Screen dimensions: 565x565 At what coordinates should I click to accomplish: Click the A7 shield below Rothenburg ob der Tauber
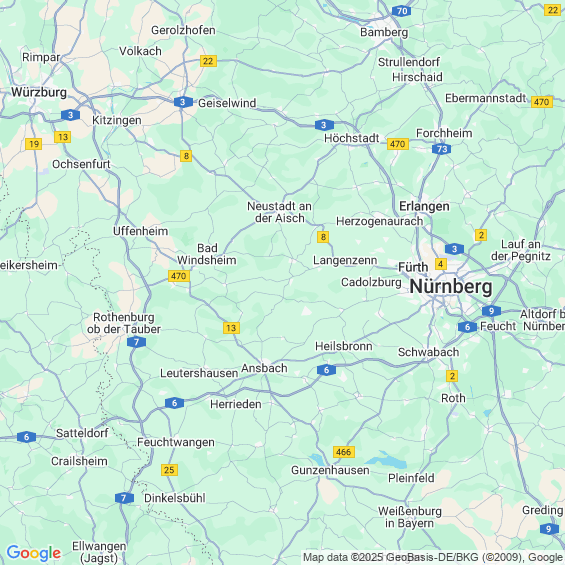137,342
